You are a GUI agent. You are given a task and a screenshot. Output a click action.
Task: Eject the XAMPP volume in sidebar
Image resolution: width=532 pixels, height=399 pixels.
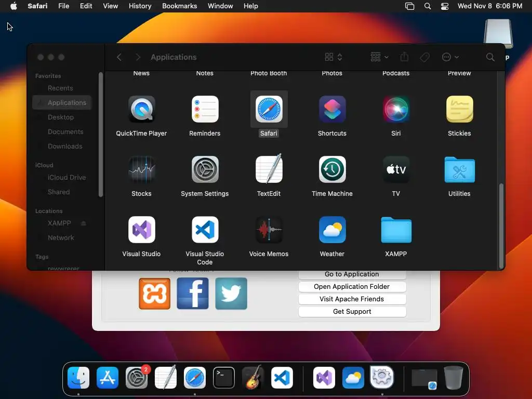83,223
